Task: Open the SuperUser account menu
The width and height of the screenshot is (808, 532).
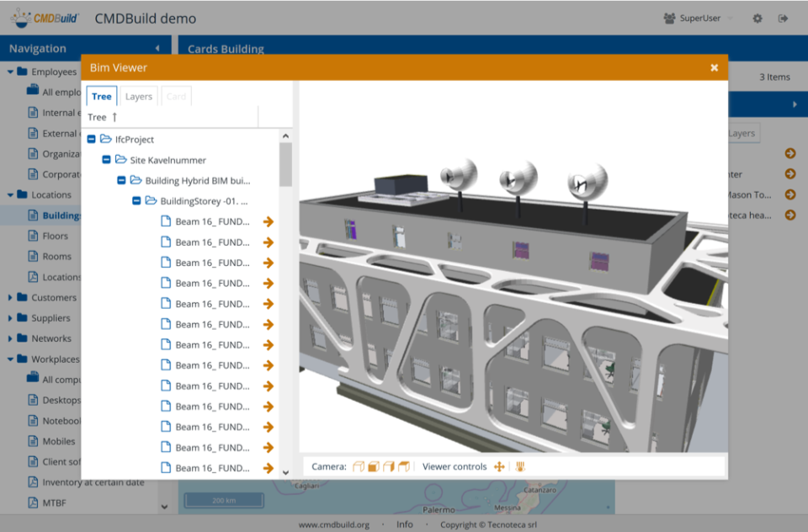Action: (699, 19)
